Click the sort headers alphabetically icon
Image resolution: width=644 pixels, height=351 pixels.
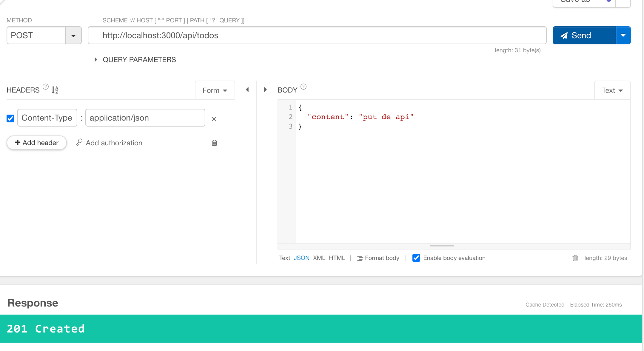pos(55,90)
